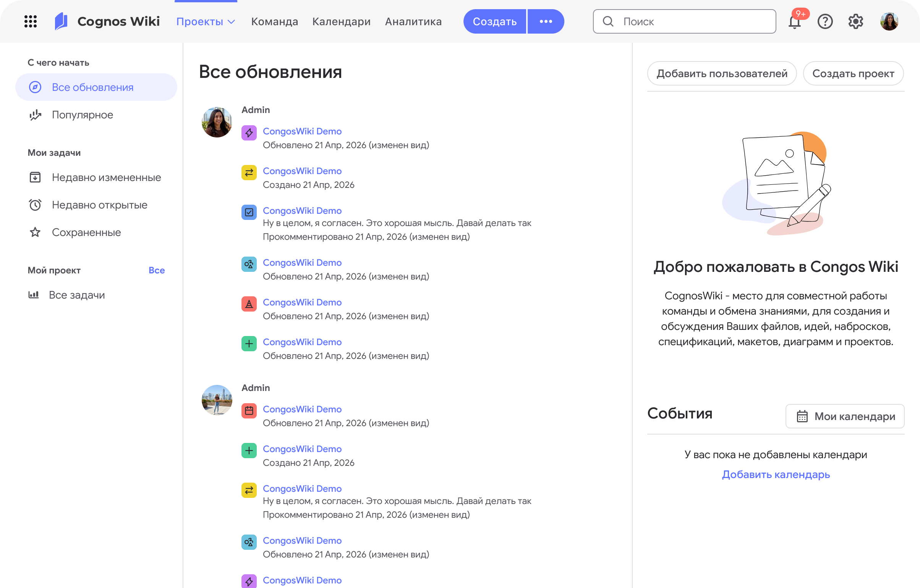Viewport: 920px width, 588px height.
Task: Click the Cognos Wiki logo icon
Action: (x=61, y=21)
